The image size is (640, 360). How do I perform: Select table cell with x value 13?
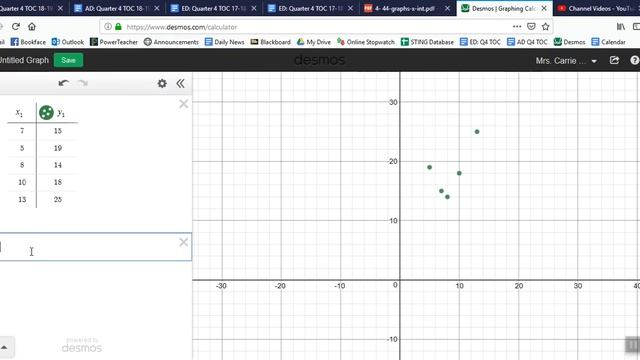coord(22,199)
